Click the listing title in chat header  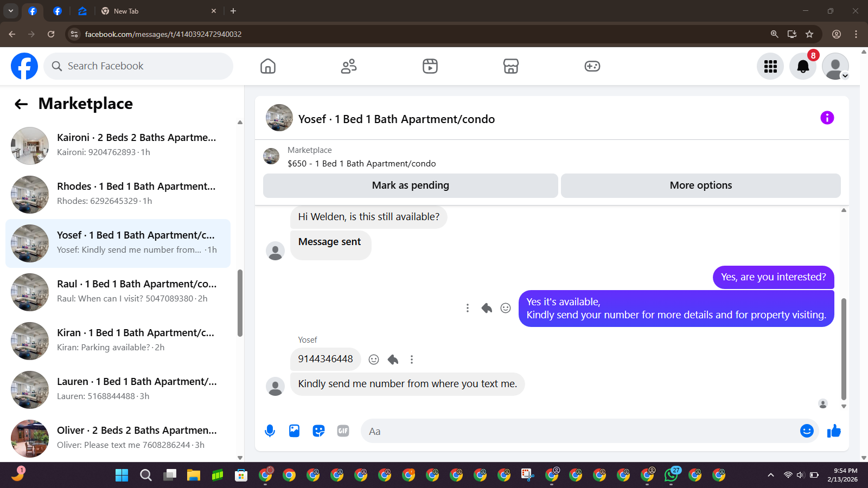point(397,119)
